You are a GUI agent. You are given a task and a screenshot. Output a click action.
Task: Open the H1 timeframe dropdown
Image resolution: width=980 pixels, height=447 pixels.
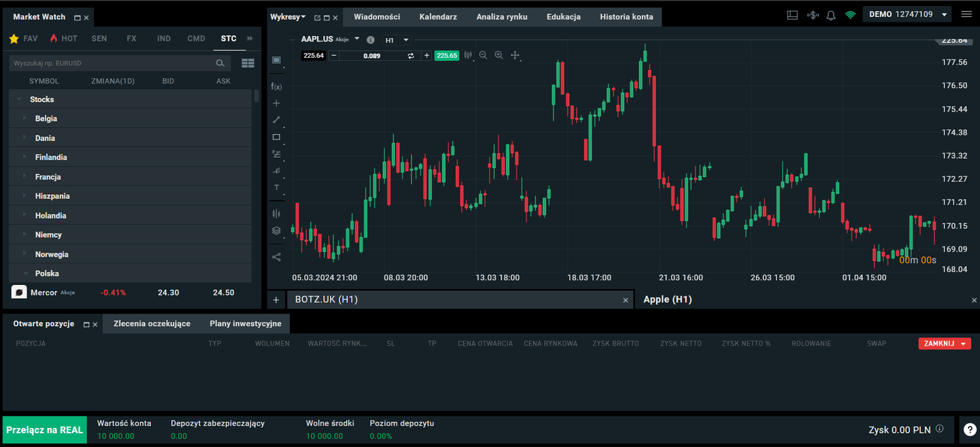(x=397, y=40)
